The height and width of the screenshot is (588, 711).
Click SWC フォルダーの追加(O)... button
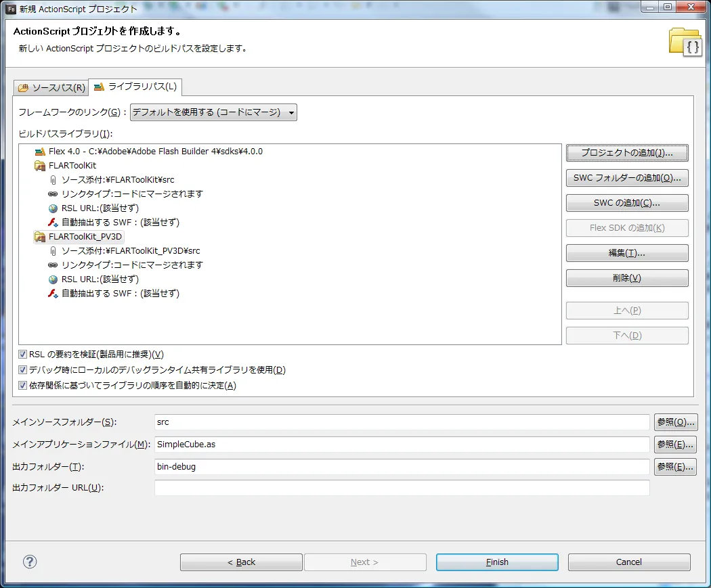pos(627,178)
